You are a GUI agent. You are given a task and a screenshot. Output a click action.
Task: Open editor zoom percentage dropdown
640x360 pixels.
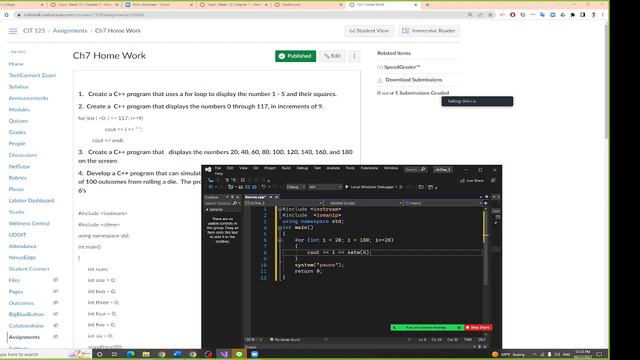click(x=254, y=340)
